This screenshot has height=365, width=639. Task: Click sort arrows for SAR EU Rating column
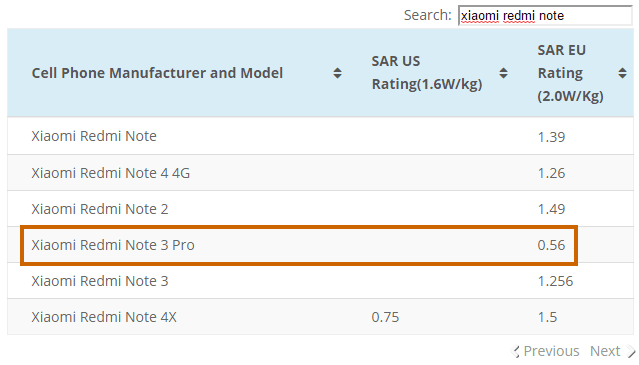[622, 73]
